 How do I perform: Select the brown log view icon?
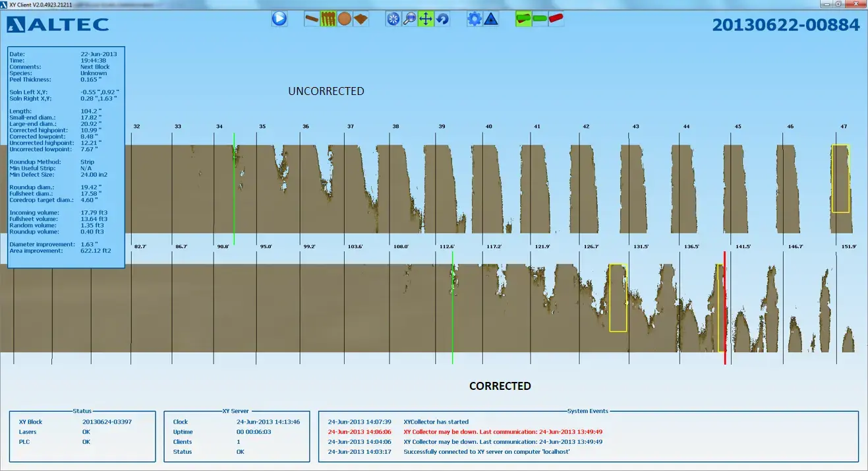point(312,19)
